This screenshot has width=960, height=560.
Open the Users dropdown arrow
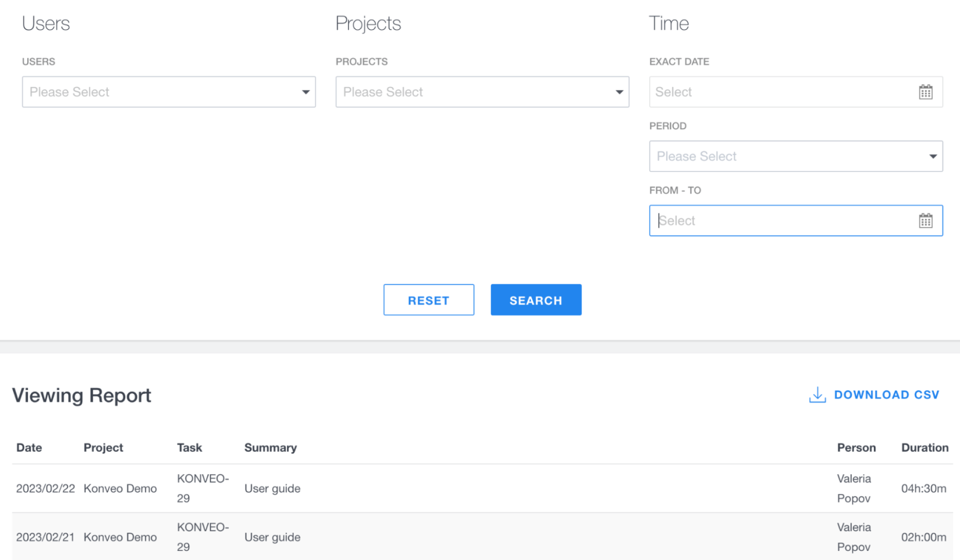pos(306,92)
